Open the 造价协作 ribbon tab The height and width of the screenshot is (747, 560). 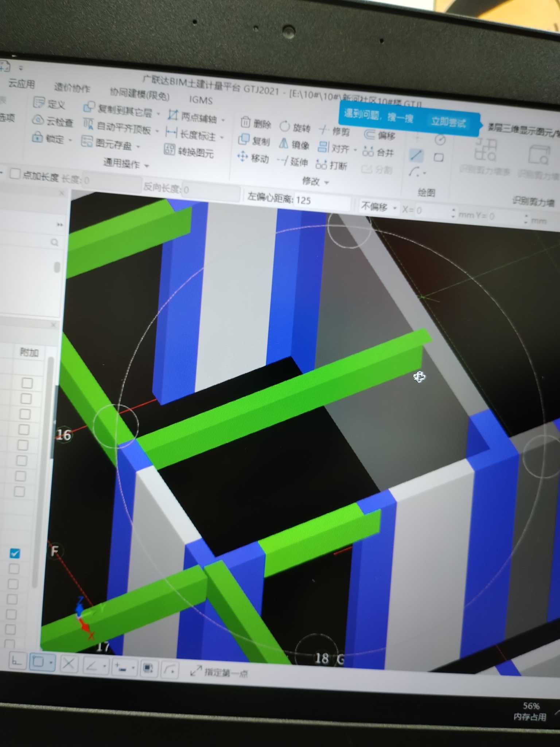point(72,87)
